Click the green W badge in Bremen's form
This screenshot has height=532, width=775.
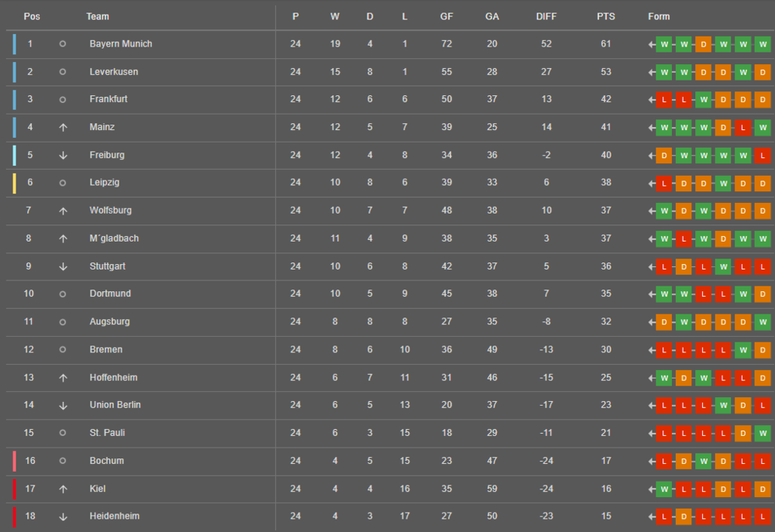tap(742, 350)
